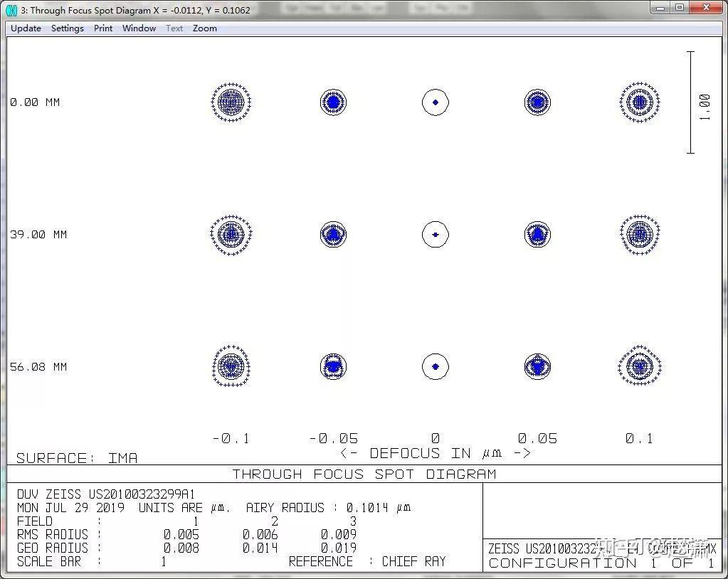Viewport: 728px width, 579px height.
Task: Pick the 0.00 MM spot at -0.05 defocus
Action: pos(333,102)
